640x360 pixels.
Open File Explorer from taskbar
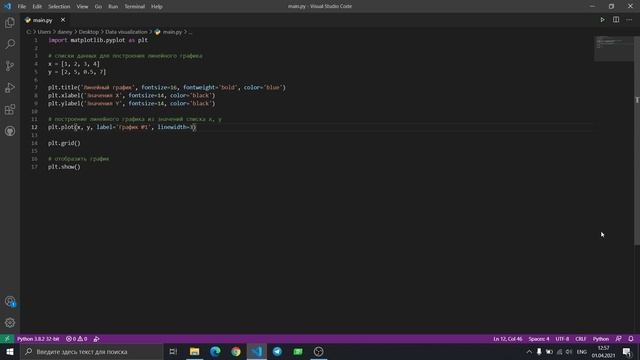point(194,351)
